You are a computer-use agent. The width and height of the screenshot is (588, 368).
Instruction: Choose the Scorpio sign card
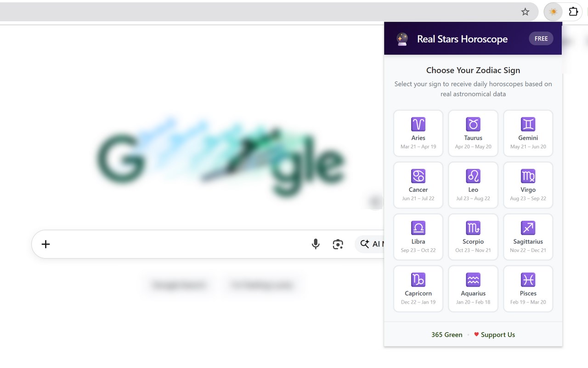click(x=473, y=237)
